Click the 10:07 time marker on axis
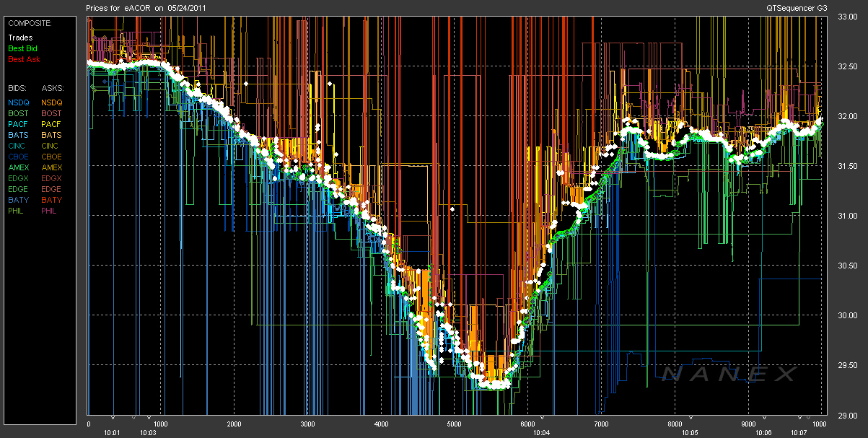The image size is (868, 438). point(799,433)
